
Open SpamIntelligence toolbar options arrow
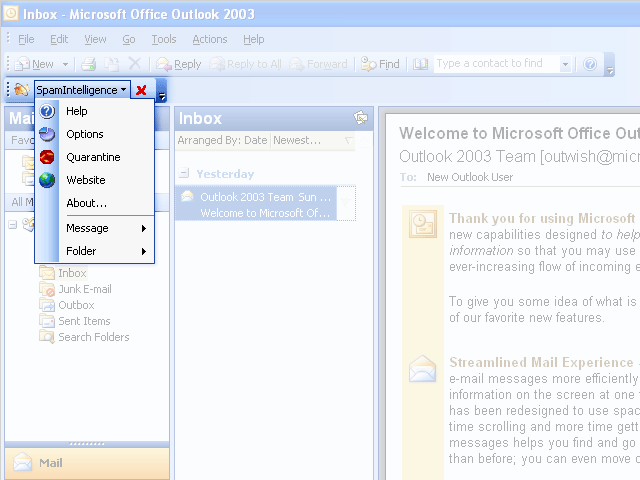pyautogui.click(x=162, y=91)
